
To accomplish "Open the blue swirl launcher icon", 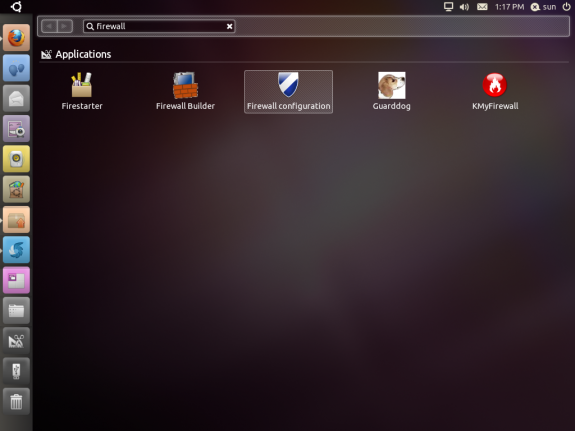I will tap(16, 250).
